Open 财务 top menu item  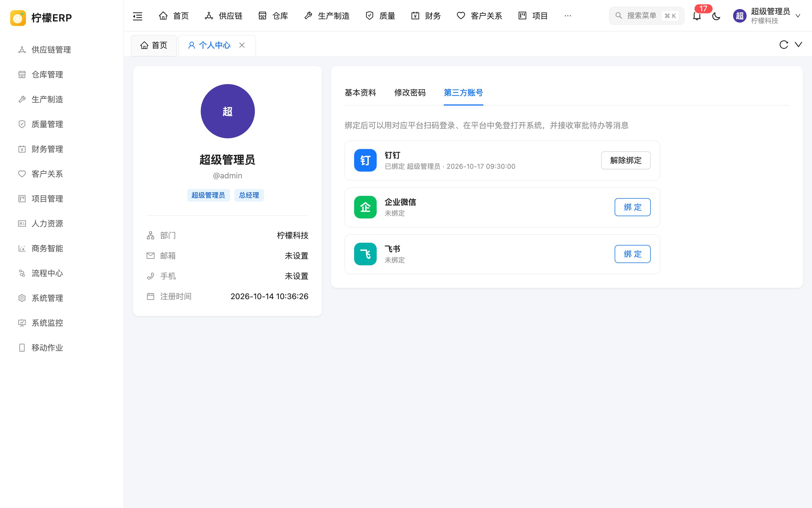(426, 16)
